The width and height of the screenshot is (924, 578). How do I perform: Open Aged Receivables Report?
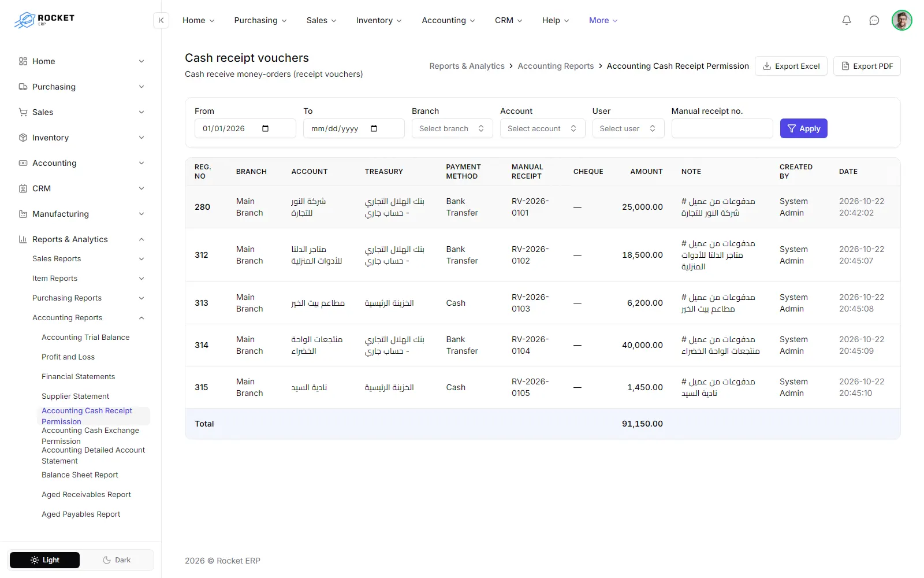pyautogui.click(x=86, y=495)
